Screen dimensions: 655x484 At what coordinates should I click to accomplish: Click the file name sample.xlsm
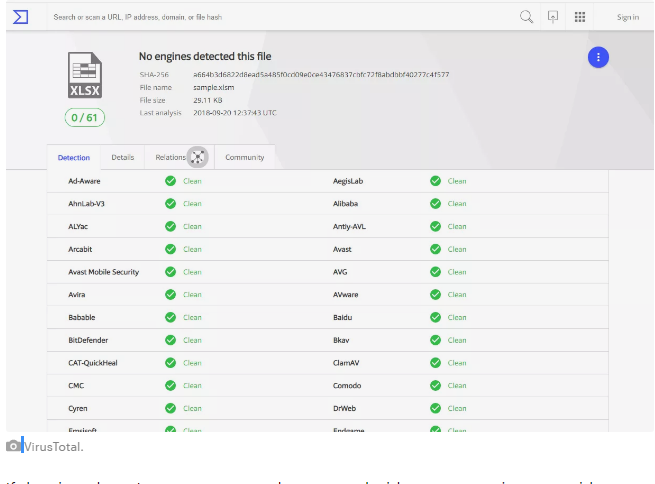(x=213, y=87)
